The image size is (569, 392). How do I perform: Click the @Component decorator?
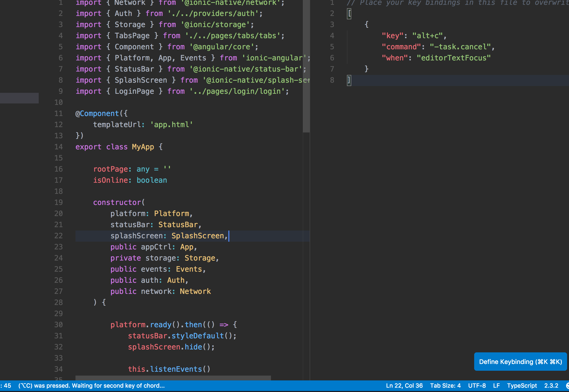[97, 114]
